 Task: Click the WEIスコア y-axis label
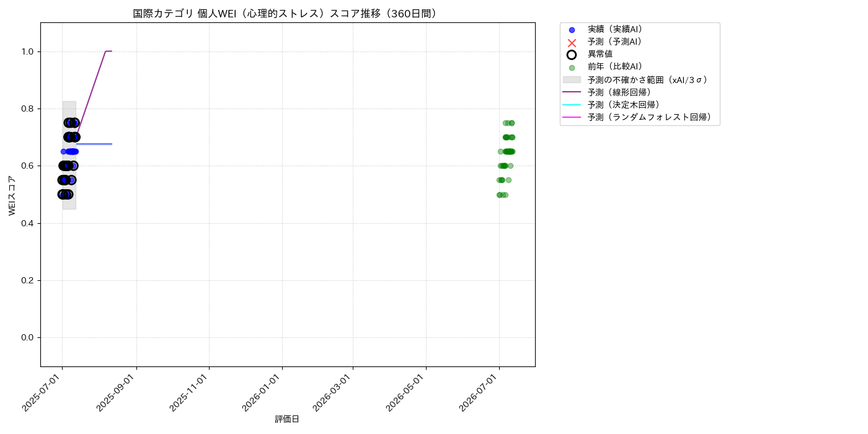[x=12, y=195]
